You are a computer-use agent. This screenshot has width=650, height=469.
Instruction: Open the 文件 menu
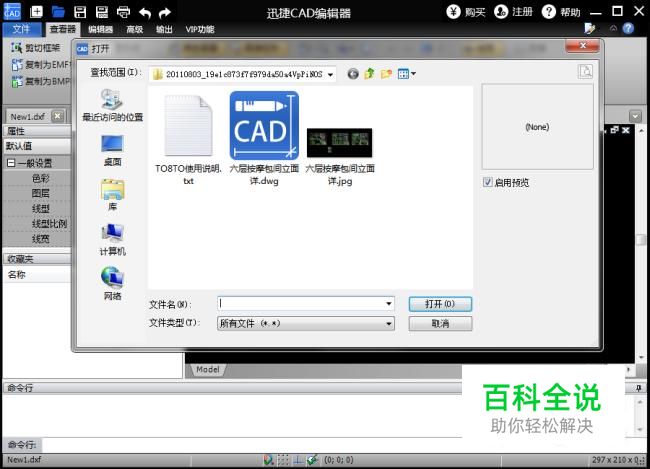pos(22,29)
